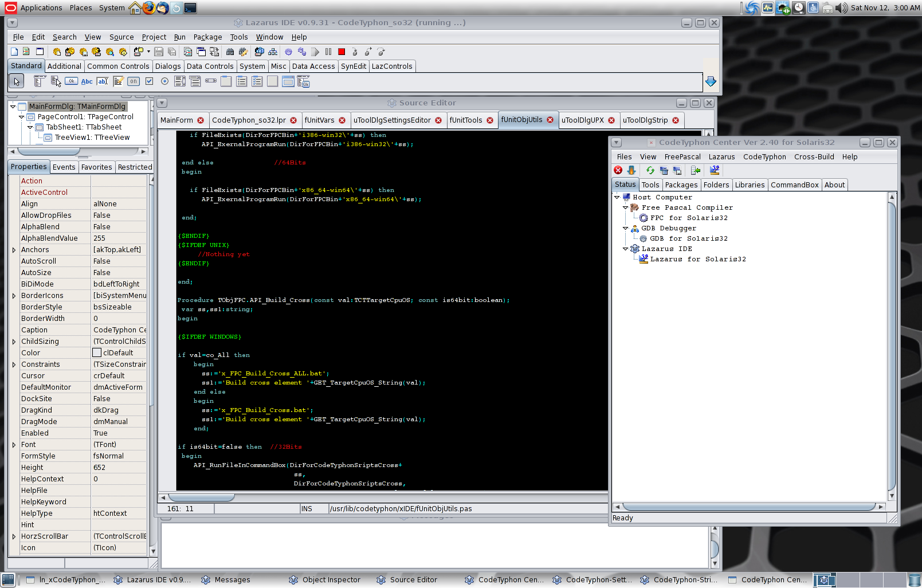
Task: Select the TCheckBox palette component
Action: (x=149, y=81)
